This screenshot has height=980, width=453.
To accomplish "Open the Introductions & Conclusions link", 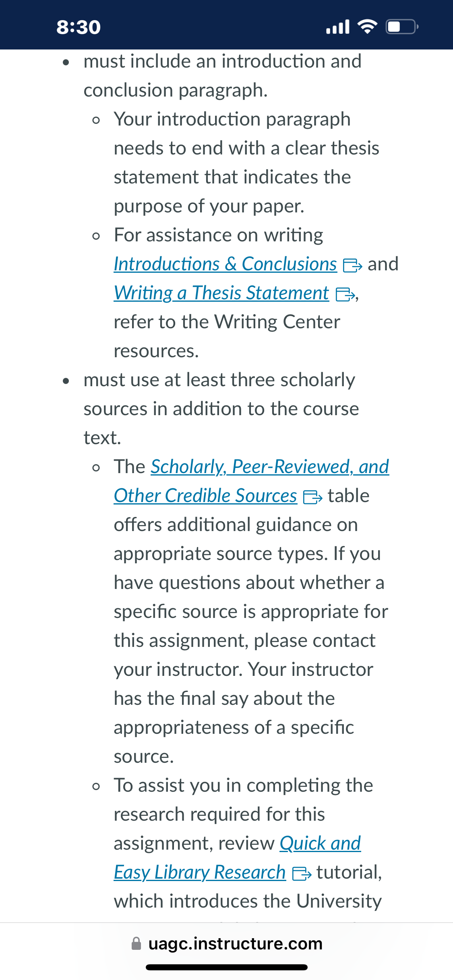I will [x=225, y=264].
